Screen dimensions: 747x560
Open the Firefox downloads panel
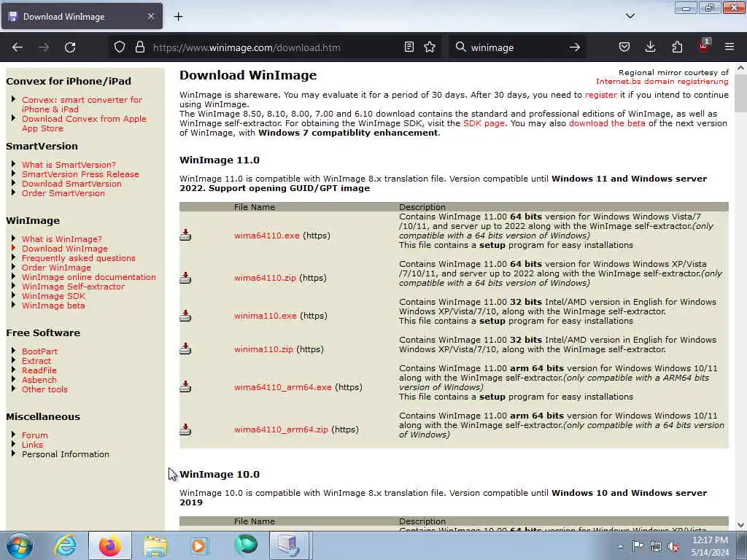[x=650, y=47]
